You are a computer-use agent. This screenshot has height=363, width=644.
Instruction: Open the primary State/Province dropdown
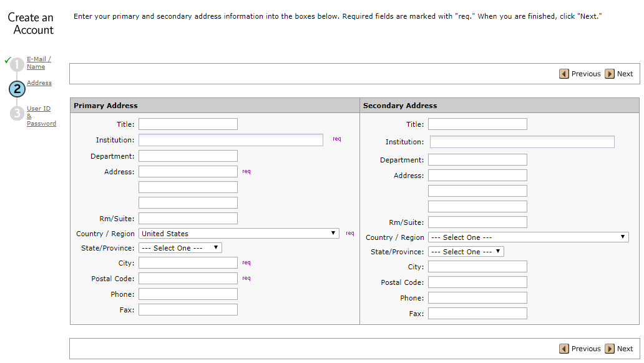180,248
